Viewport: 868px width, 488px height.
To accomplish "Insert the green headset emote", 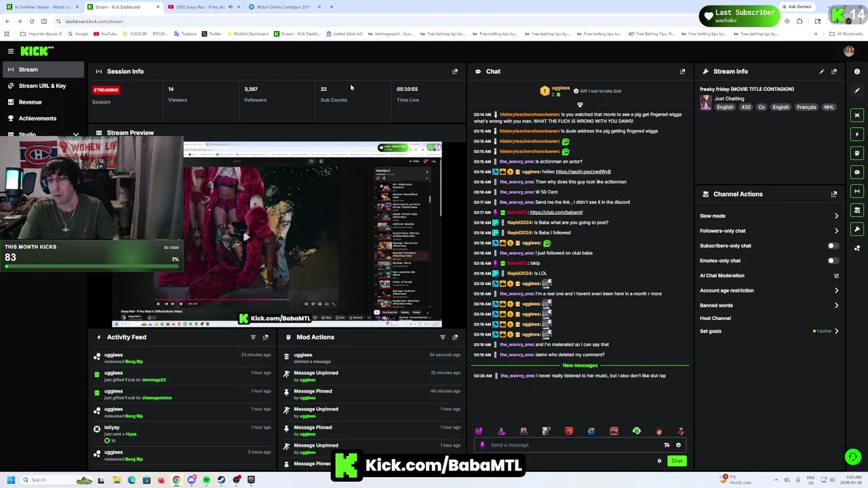I will (x=637, y=431).
